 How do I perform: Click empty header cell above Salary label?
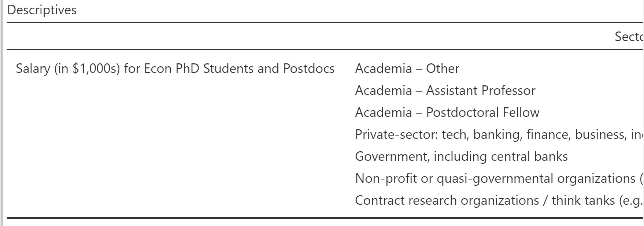tap(176, 36)
